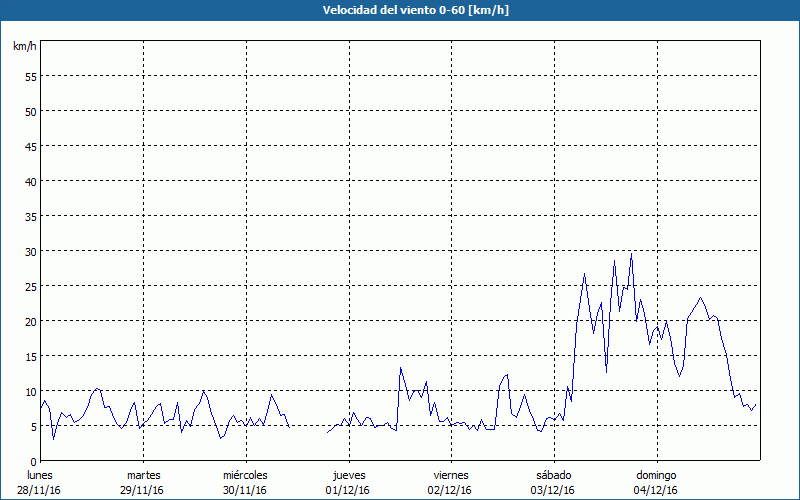Pick the "jueves" day label

(x=348, y=475)
